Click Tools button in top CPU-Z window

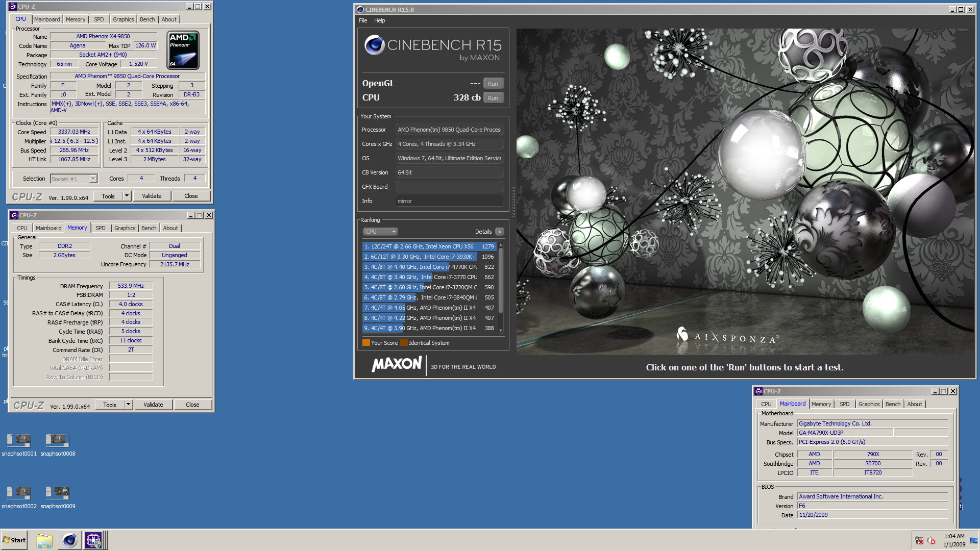point(108,196)
